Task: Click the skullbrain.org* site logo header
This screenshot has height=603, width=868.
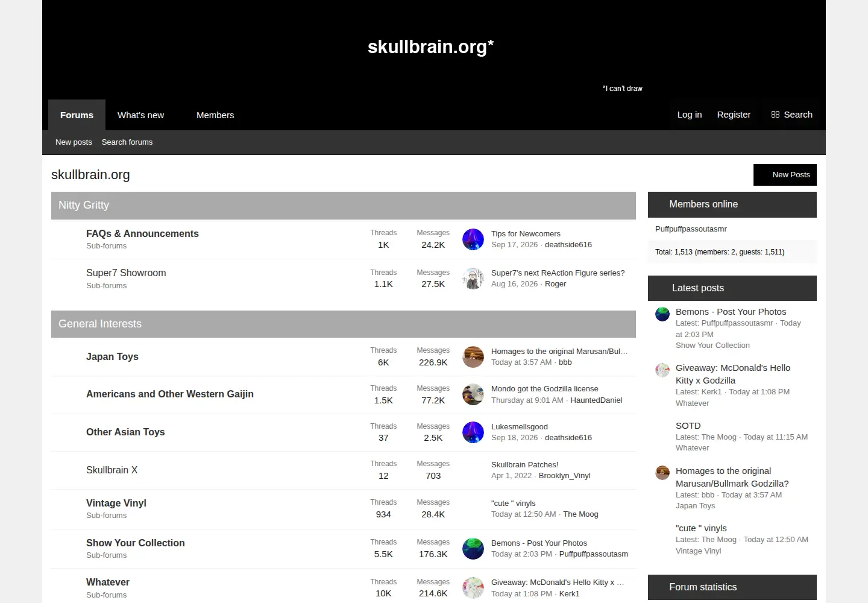Action: [430, 46]
